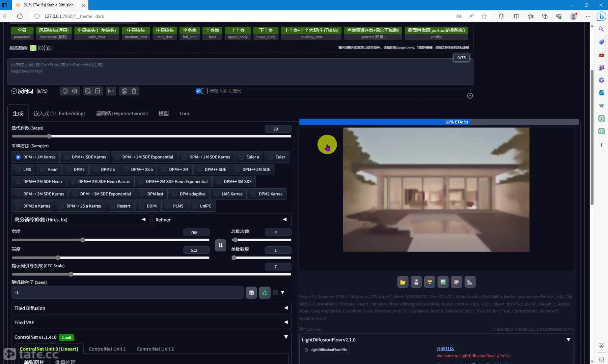Collapse the LightDiffusionFlow v2.1.0 panel
Image resolution: width=608 pixels, height=364 pixels.
[x=568, y=340]
